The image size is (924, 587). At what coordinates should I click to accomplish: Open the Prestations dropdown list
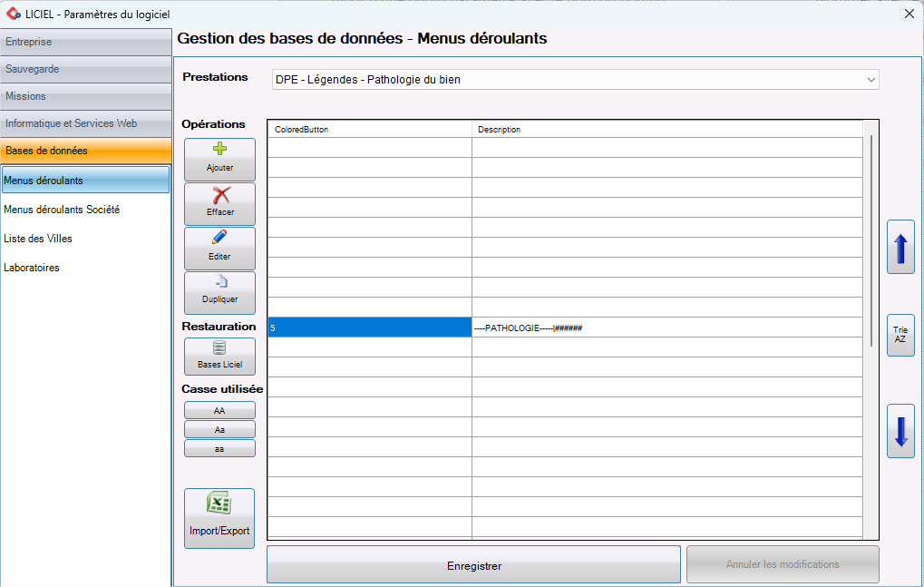point(871,80)
